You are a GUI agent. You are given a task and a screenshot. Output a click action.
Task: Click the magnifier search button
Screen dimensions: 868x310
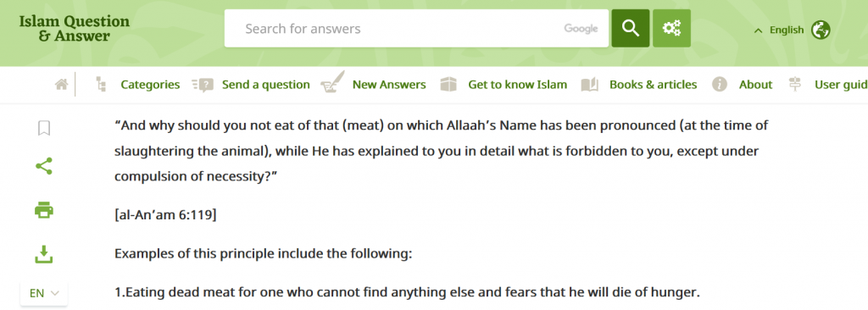coord(631,28)
